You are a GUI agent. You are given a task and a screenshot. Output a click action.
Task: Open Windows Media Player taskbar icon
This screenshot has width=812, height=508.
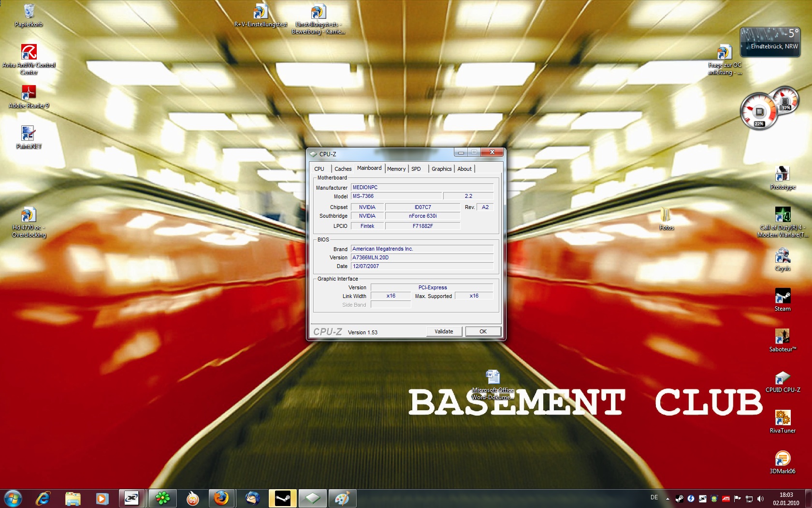pyautogui.click(x=102, y=498)
